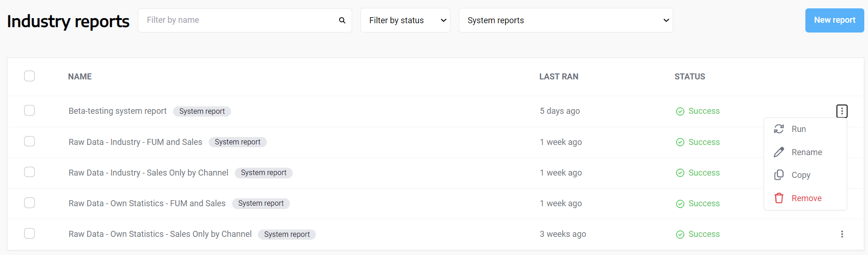This screenshot has height=255, width=868.
Task: Open kebab menu for last Sales Only row
Action: click(842, 234)
